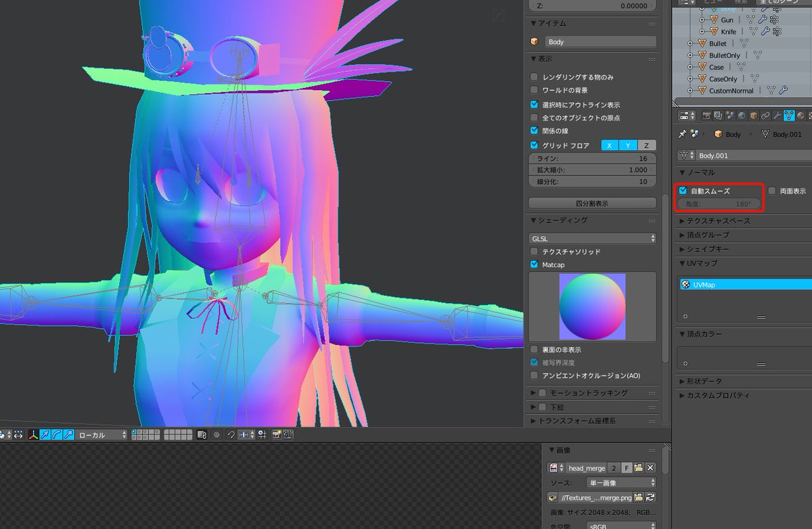Image resolution: width=812 pixels, height=529 pixels.
Task: Click the 四分割表示 button
Action: coord(592,203)
